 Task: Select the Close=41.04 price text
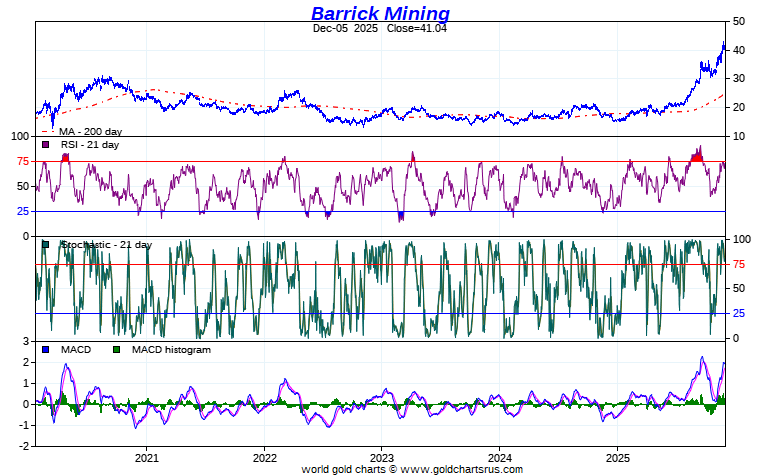[416, 28]
